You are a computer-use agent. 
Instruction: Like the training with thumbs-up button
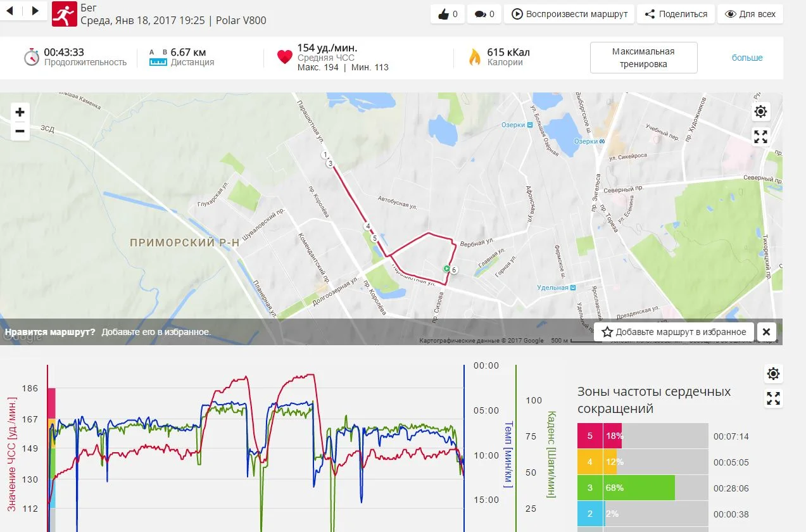[447, 14]
